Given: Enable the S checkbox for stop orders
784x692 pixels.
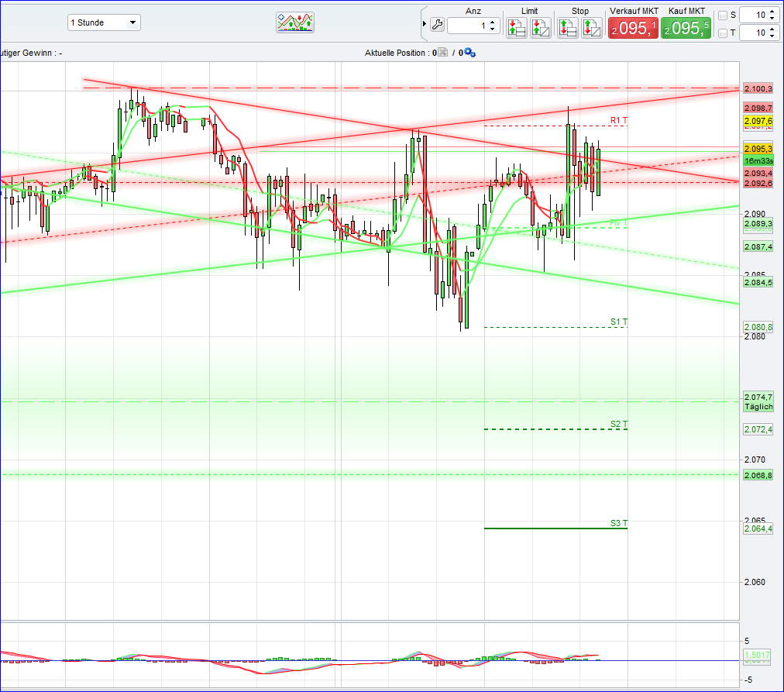Looking at the screenshot, I should [724, 15].
